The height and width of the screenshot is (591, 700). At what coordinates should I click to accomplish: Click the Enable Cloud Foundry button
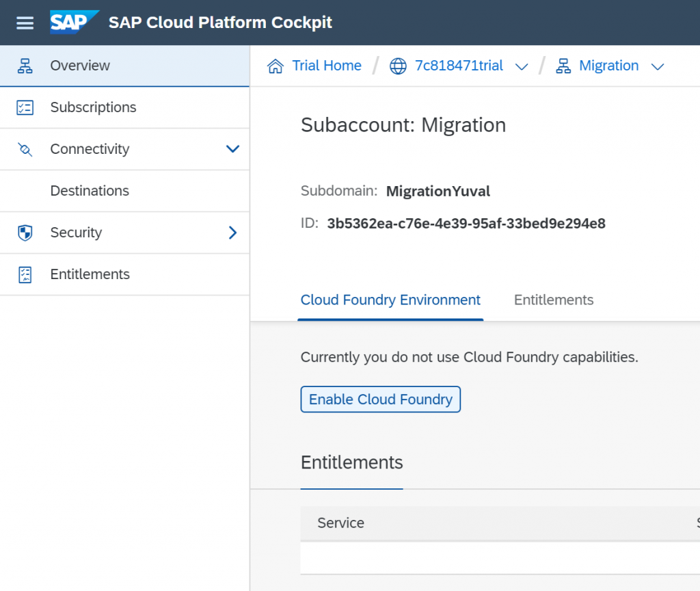[x=380, y=399]
